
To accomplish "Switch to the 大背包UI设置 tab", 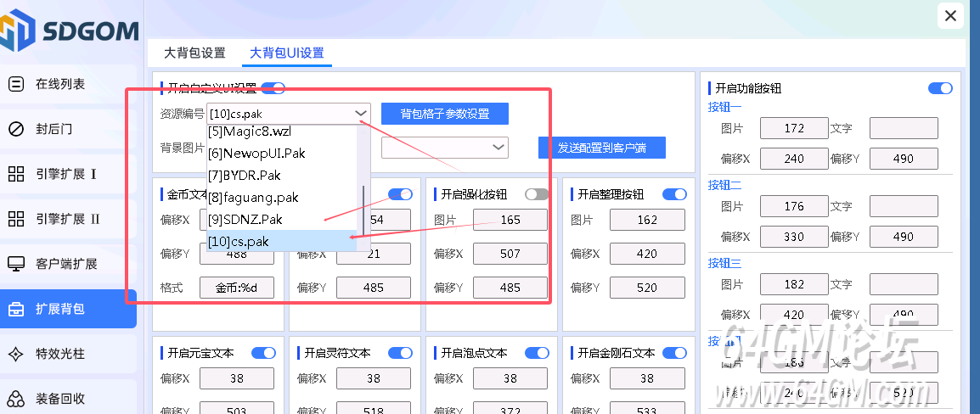I will pos(286,53).
